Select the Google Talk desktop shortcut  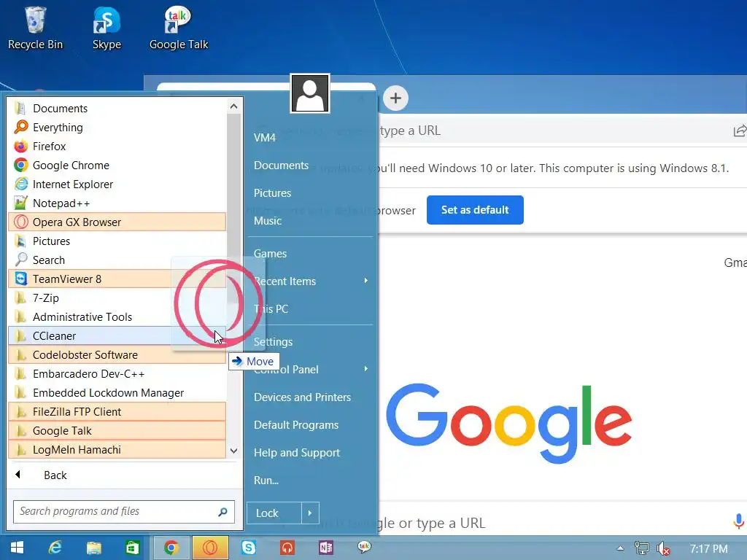(179, 28)
